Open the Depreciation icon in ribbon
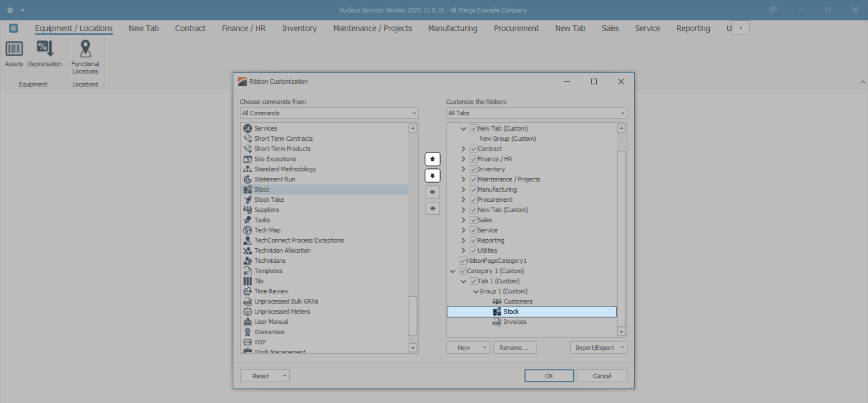 click(x=45, y=49)
